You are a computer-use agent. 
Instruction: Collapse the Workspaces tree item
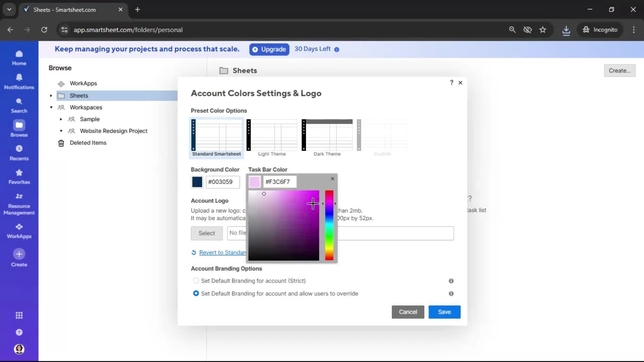click(x=51, y=108)
